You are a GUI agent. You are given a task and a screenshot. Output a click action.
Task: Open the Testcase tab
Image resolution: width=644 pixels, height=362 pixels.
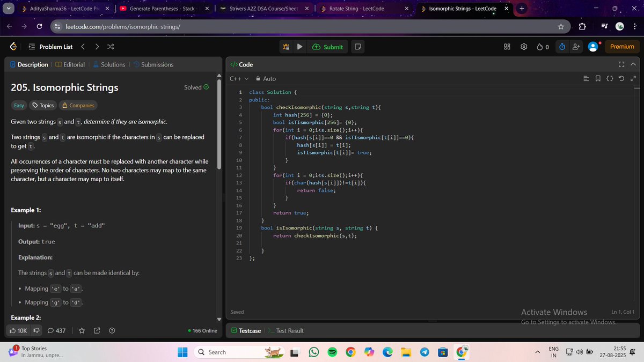[x=246, y=330]
